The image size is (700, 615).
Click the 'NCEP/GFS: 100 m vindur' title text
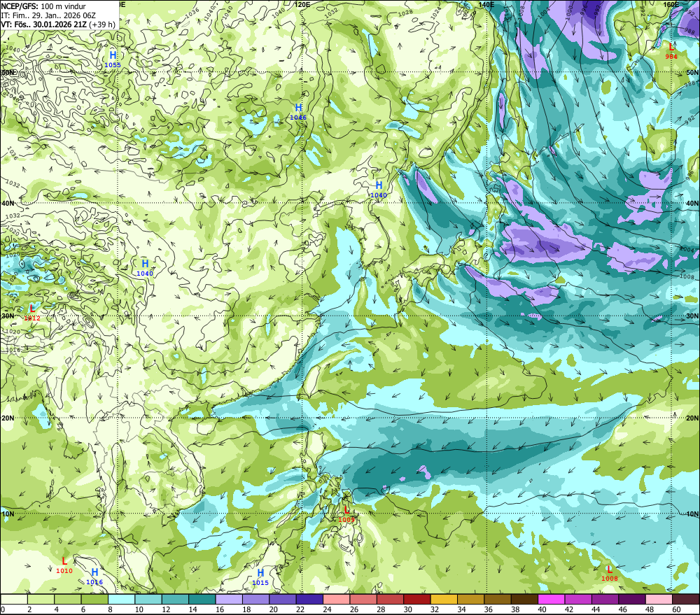[43, 6]
